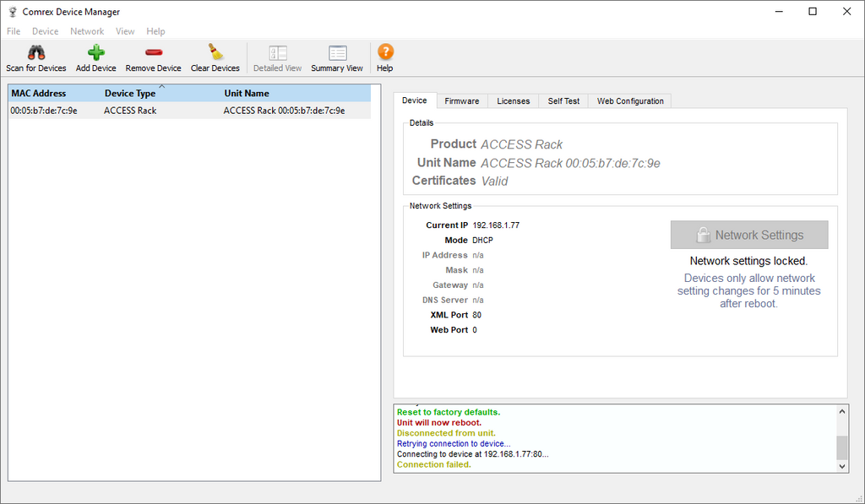Maximize the Comrex Device Manager window

813,12
